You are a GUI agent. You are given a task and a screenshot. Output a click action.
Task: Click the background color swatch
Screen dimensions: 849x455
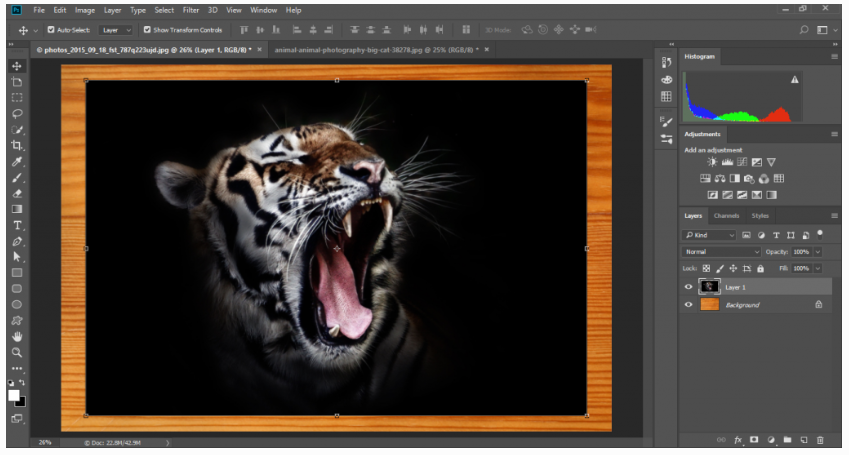pyautogui.click(x=21, y=402)
